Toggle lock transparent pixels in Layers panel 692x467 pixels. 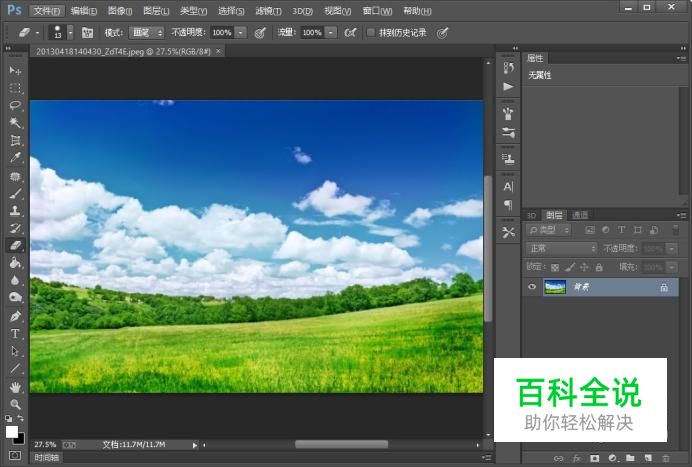point(555,267)
